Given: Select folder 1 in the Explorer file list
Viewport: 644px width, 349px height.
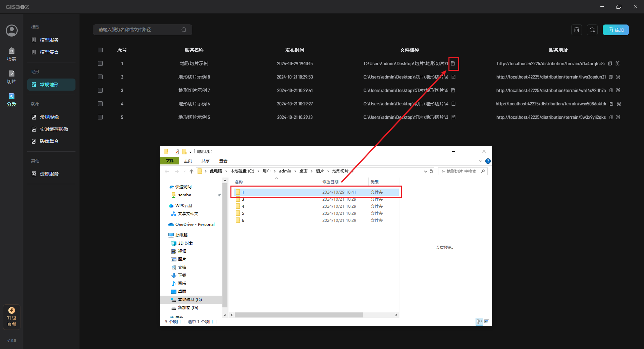Looking at the screenshot, I should pyautogui.click(x=316, y=192).
